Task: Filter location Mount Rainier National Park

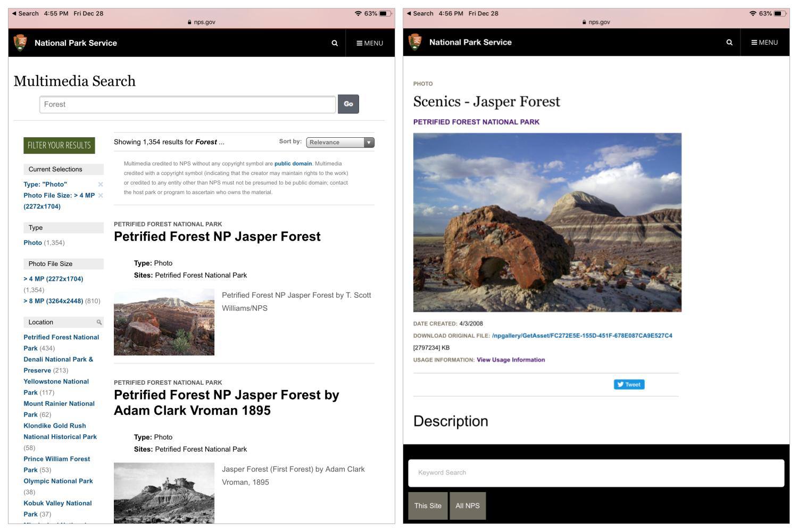Action: coord(59,409)
